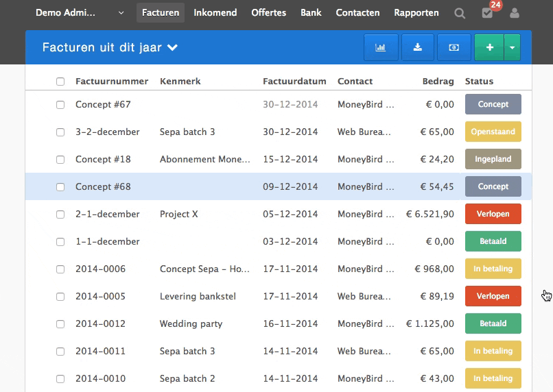Select checkbox for invoice 2014-0012
Image resolution: width=553 pixels, height=392 pixels.
pyautogui.click(x=60, y=324)
